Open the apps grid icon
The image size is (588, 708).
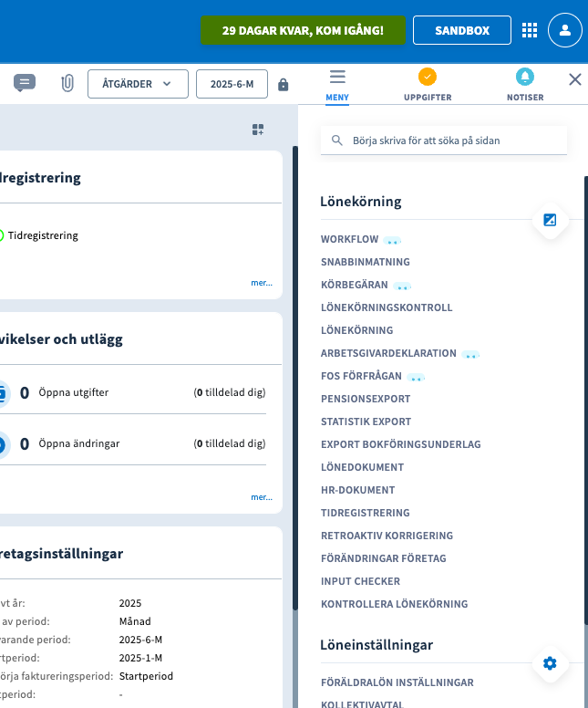[530, 30]
